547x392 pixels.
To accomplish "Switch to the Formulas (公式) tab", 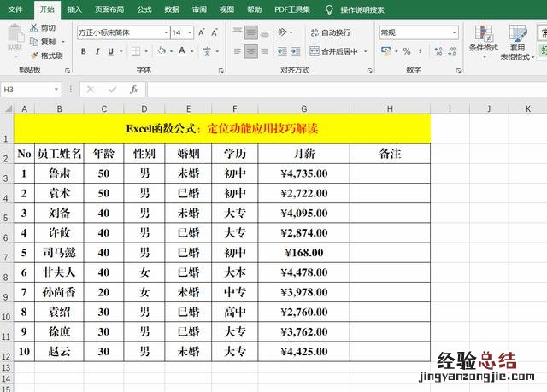I will coord(144,9).
